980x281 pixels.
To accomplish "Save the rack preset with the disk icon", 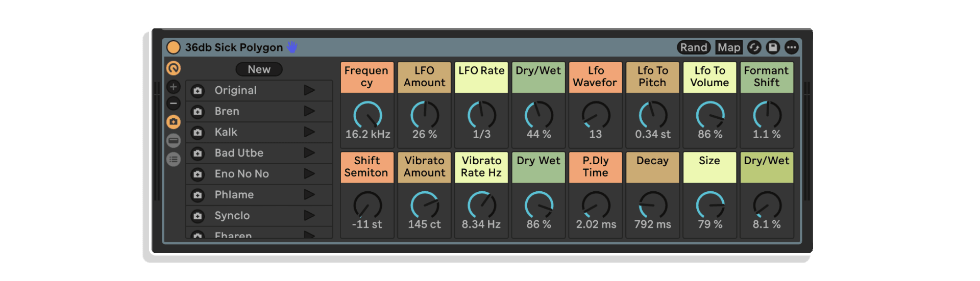I will point(773,47).
